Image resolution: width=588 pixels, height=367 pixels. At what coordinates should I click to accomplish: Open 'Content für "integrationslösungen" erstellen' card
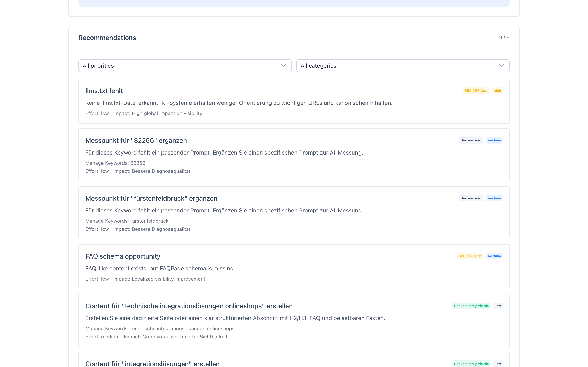click(152, 364)
